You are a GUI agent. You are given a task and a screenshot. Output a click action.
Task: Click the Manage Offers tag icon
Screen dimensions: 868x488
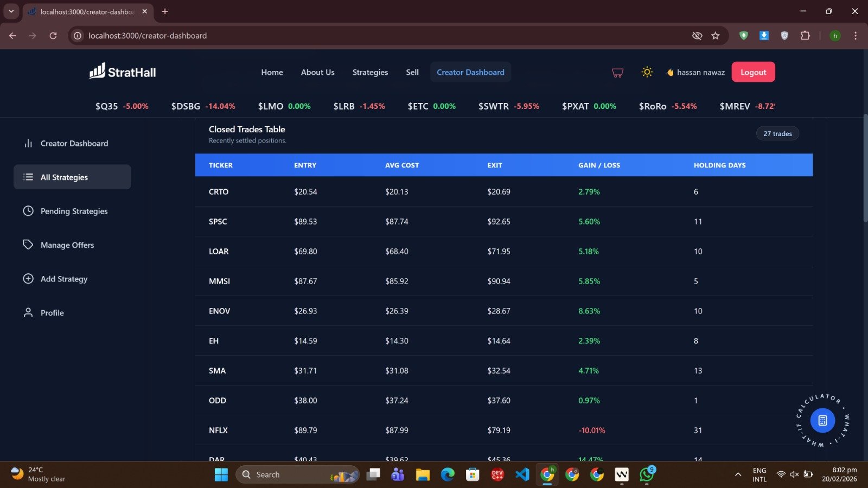point(28,245)
